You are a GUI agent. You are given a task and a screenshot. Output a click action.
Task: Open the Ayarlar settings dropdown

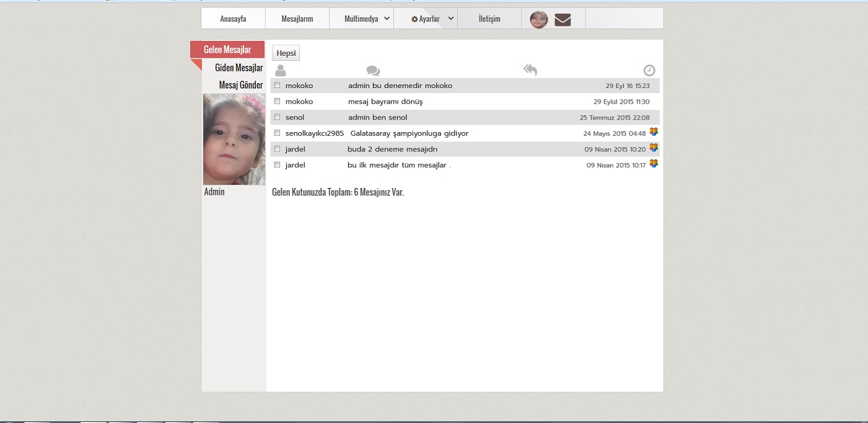pos(431,19)
